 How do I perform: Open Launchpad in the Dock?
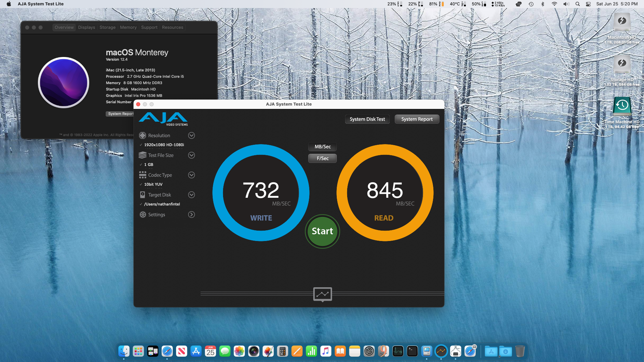[x=138, y=351]
